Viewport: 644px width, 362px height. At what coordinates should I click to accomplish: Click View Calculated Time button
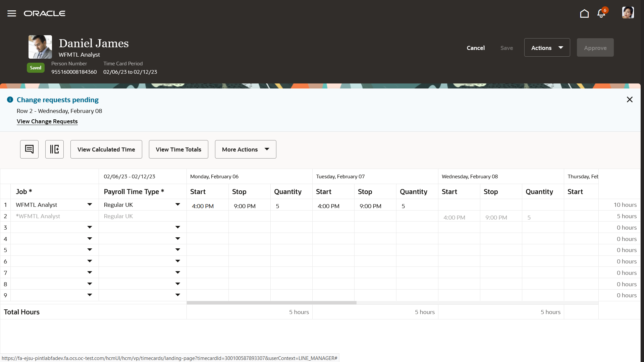click(x=106, y=149)
